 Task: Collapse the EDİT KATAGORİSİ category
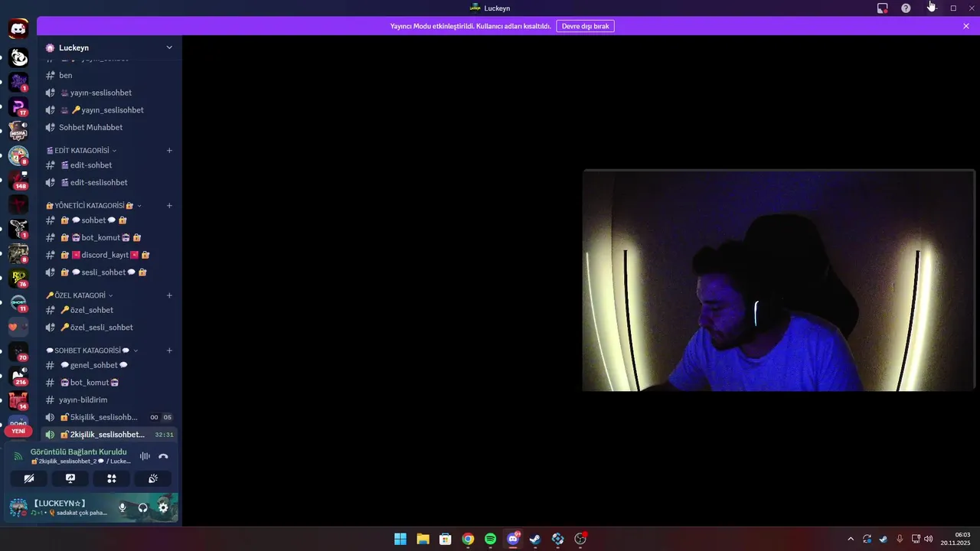click(81, 151)
